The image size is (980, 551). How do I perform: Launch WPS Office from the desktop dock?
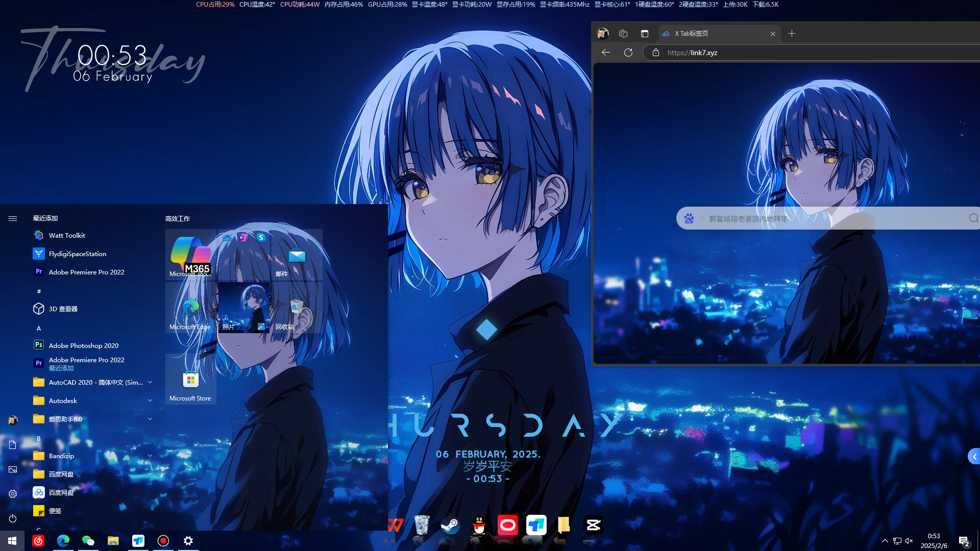(396, 525)
